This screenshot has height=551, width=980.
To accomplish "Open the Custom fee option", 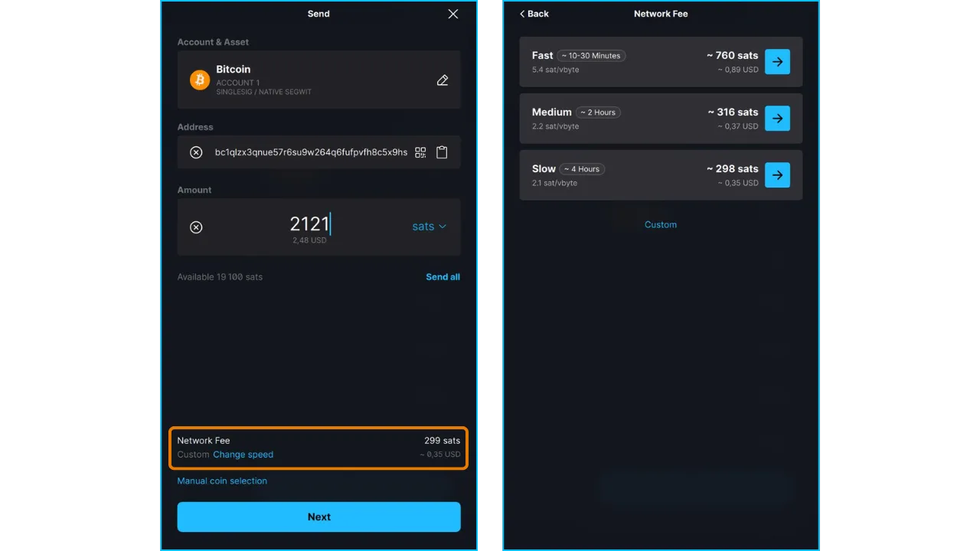I will click(x=661, y=225).
